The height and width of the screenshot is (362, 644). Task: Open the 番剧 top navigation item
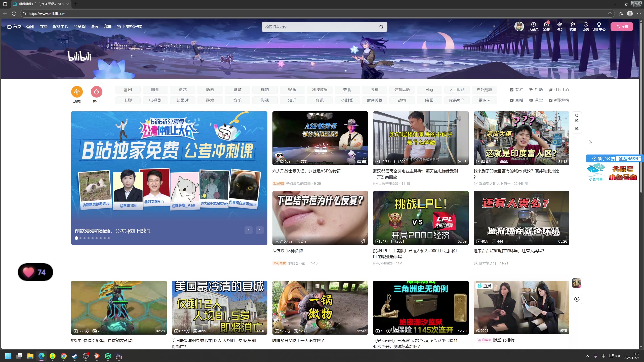coord(30,27)
